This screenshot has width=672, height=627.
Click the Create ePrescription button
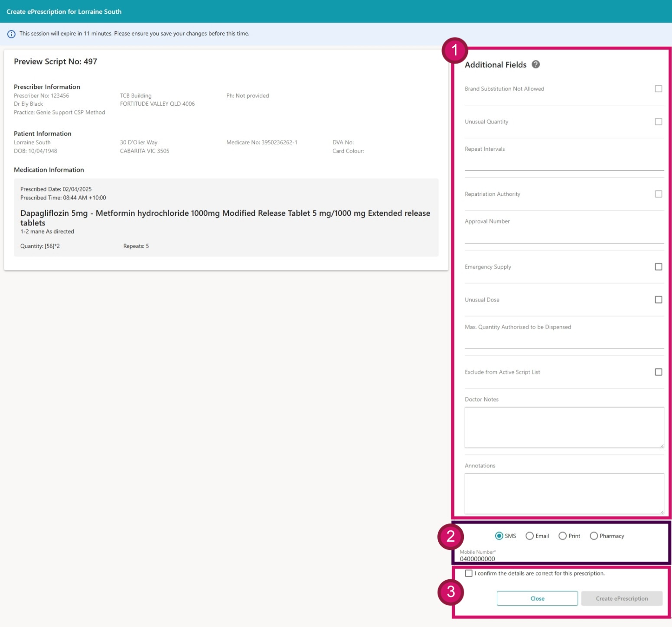coord(621,598)
